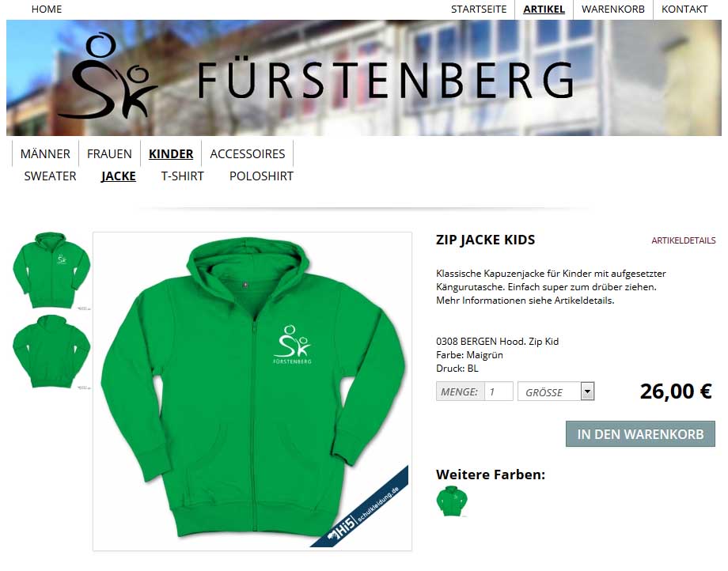Click the Fürstenberg school logo in the banner
Viewport: 728px width, 571px height.
108,76
